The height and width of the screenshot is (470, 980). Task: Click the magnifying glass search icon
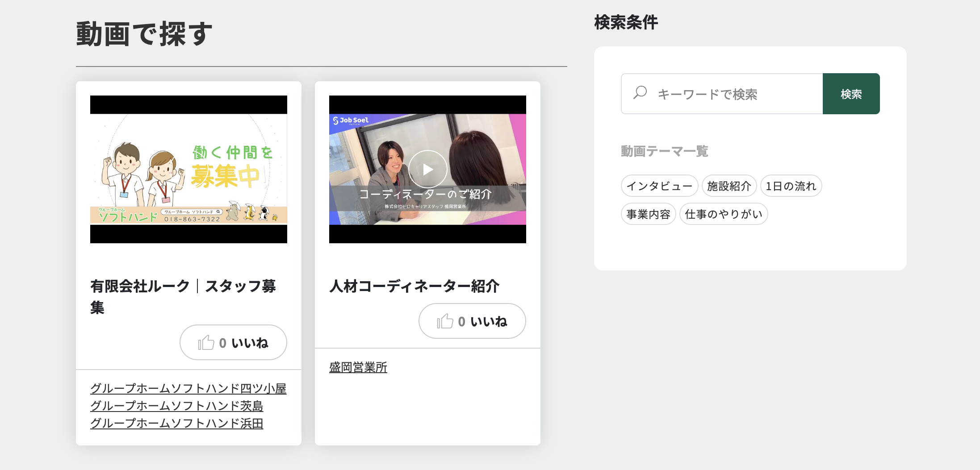(640, 93)
